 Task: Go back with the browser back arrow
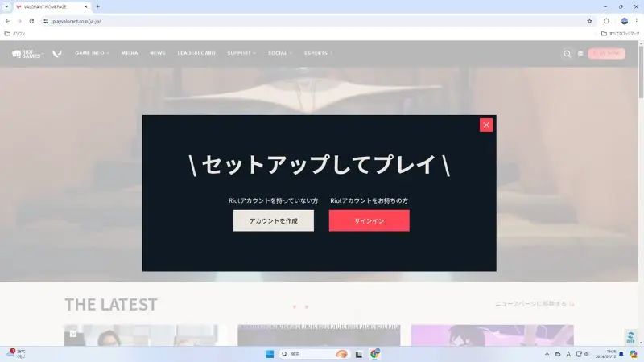[x=7, y=21]
